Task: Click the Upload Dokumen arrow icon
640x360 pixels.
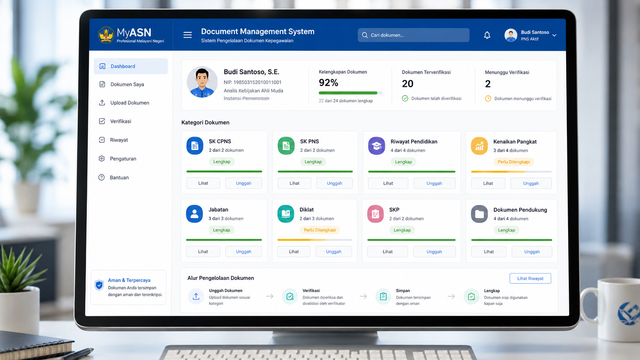Action: (102, 103)
